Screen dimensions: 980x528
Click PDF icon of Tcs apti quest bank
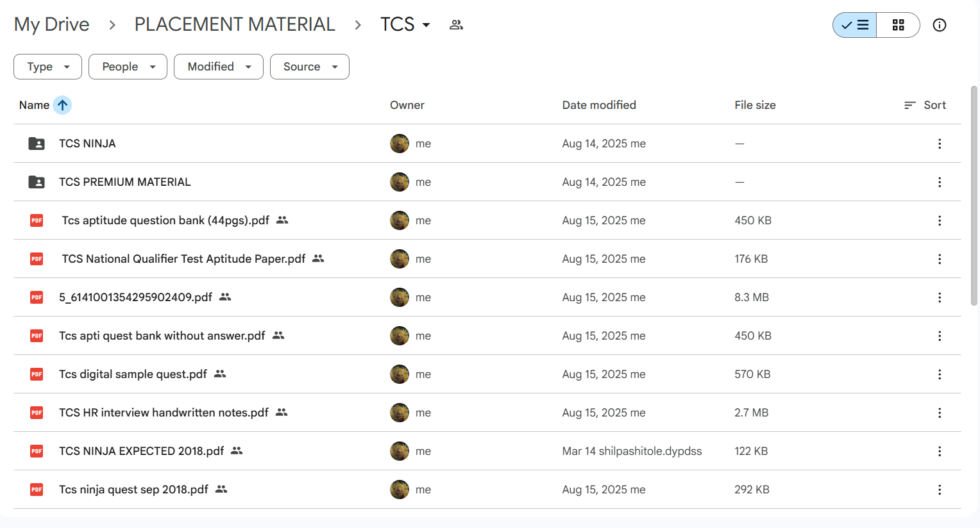37,336
